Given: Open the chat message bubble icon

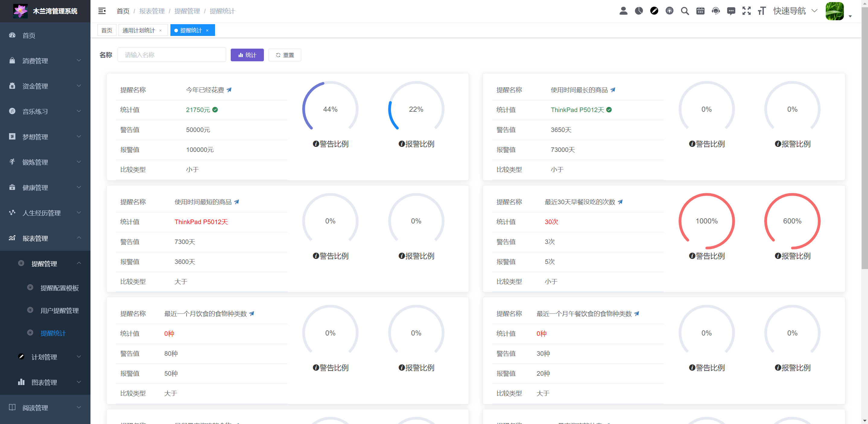Looking at the screenshot, I should 731,11.
